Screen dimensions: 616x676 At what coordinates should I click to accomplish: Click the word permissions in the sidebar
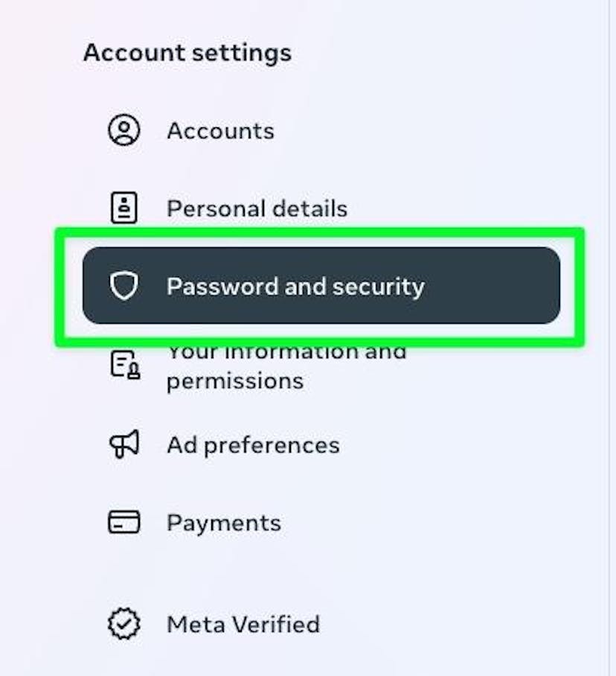[235, 381]
